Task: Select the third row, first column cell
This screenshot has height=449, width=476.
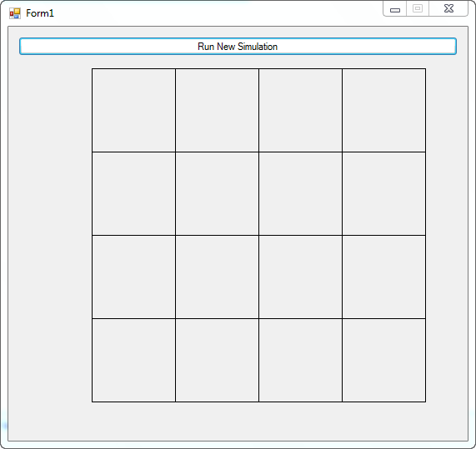Action: coord(134,277)
